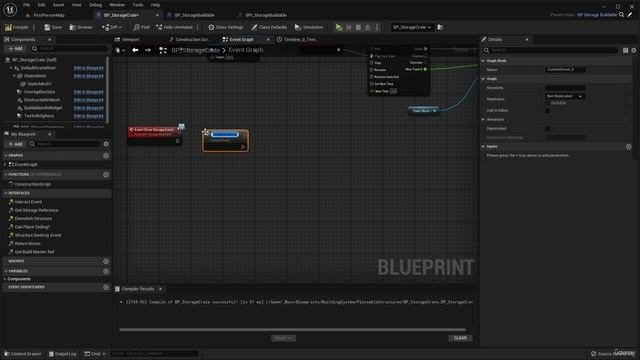Switch to the BP_StorageBuildable tab
Screen dimensions: 640x360
(x=194, y=15)
